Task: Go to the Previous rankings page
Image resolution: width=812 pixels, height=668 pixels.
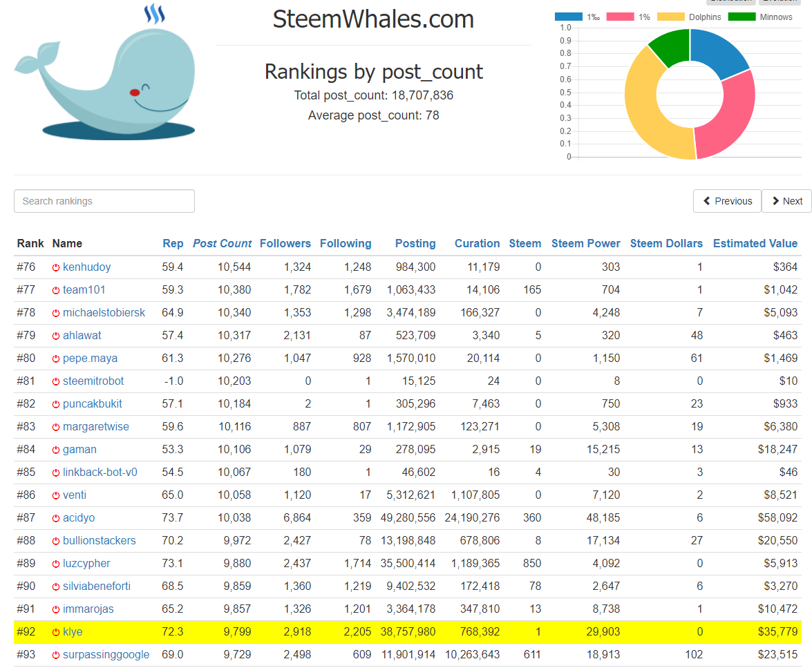Action: (x=727, y=201)
